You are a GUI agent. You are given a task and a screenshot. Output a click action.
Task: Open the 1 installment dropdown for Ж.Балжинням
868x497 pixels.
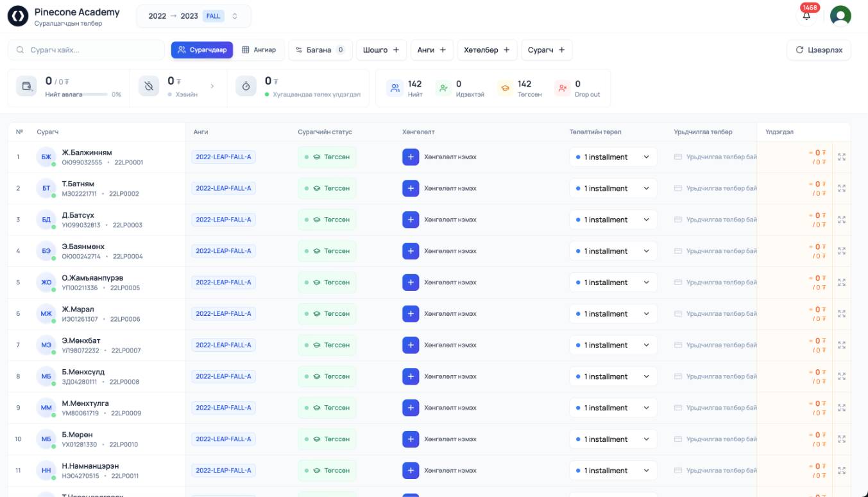(x=613, y=157)
